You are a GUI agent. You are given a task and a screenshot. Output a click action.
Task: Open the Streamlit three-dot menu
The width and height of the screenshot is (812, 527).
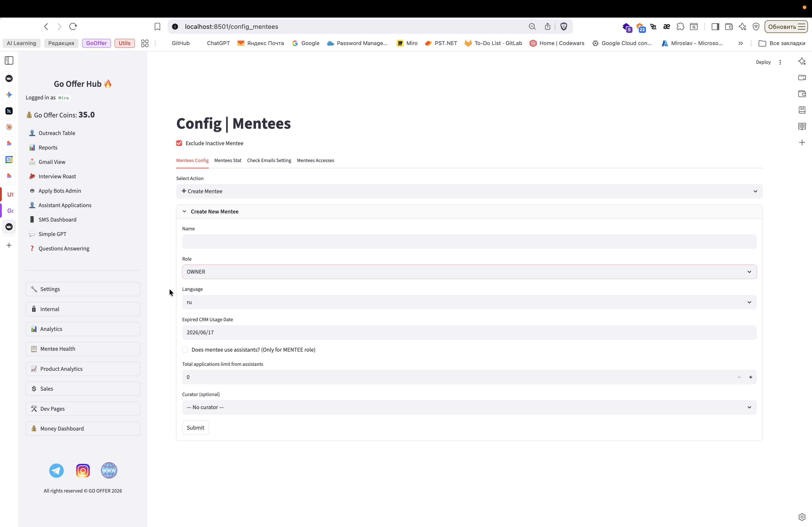(780, 62)
